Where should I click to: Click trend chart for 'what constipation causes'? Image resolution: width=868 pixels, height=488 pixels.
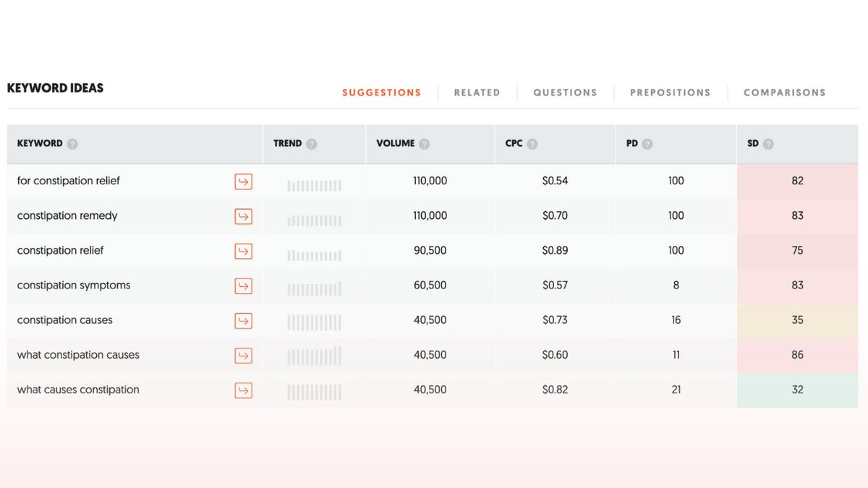(x=315, y=356)
